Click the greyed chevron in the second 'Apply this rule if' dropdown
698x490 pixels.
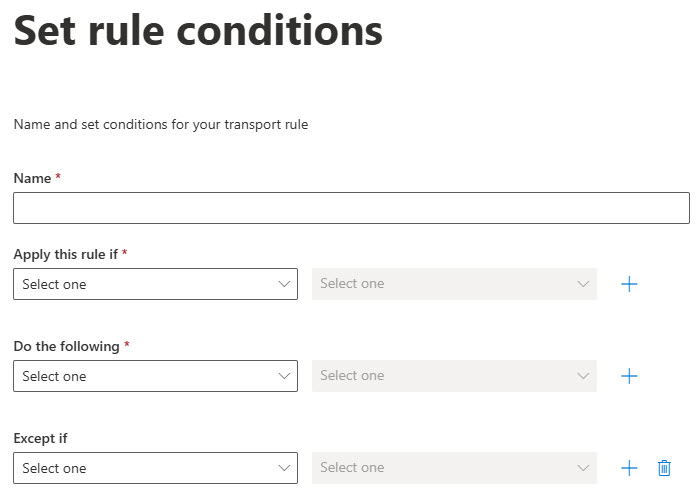(x=583, y=284)
